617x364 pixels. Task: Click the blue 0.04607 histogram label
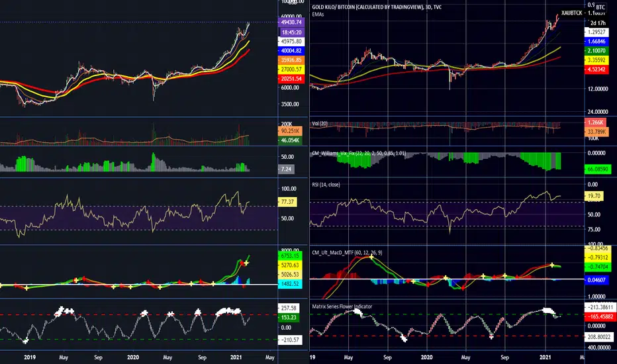[x=596, y=280]
